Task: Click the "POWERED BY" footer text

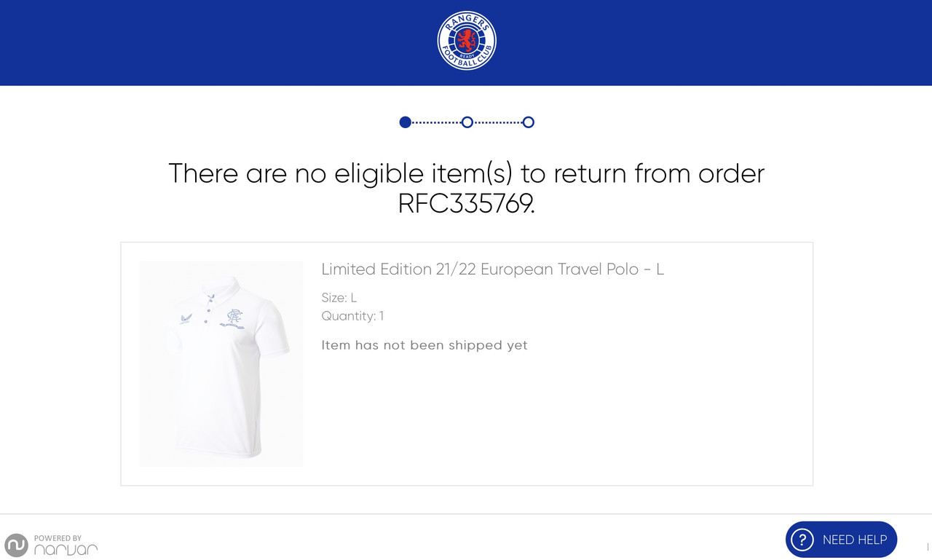Action: (x=58, y=538)
